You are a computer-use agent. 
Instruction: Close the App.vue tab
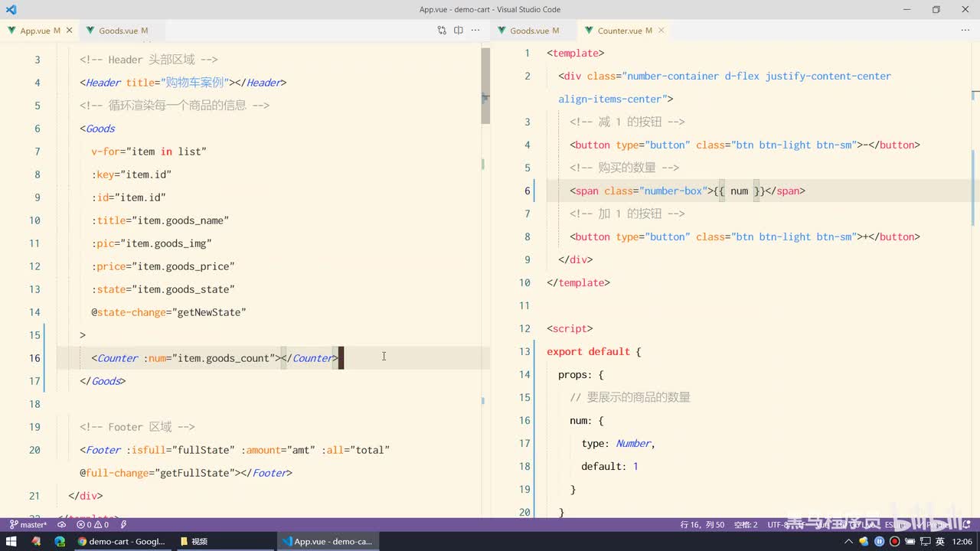70,31
